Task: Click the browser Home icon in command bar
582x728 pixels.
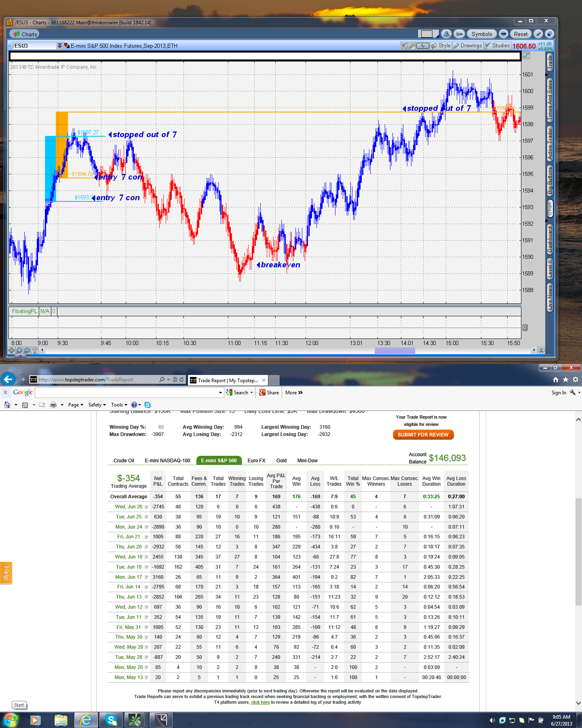Action: click(7, 405)
